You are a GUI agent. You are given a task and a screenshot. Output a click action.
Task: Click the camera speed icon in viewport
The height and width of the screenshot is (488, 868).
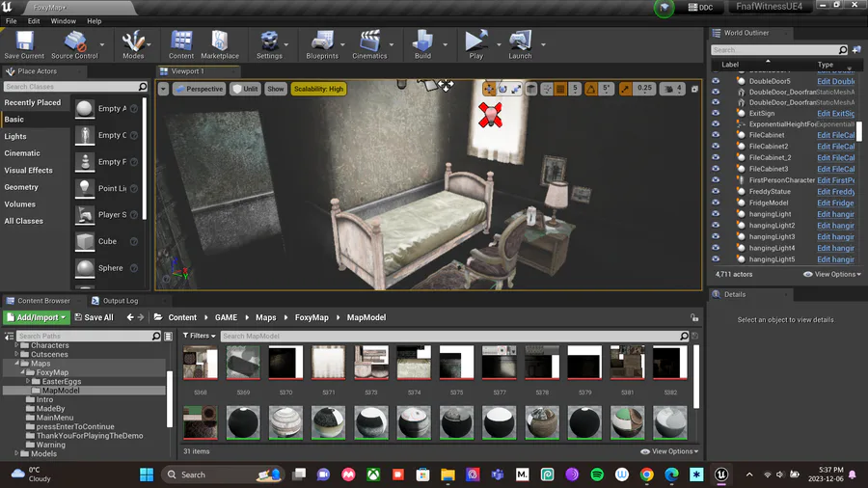coord(668,89)
